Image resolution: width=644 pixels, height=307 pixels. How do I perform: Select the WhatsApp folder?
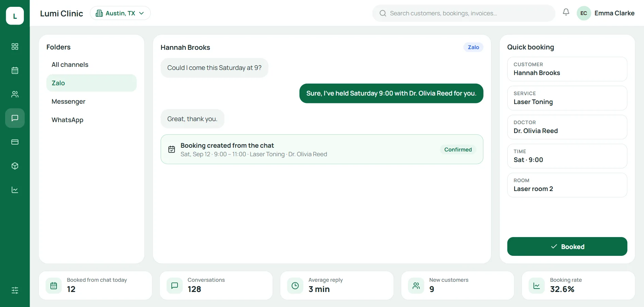(91, 120)
